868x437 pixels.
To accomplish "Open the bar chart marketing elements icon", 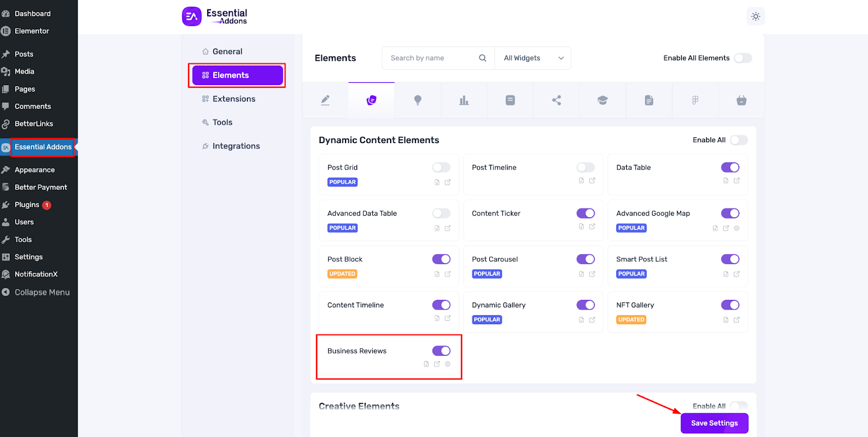I will pos(464,100).
